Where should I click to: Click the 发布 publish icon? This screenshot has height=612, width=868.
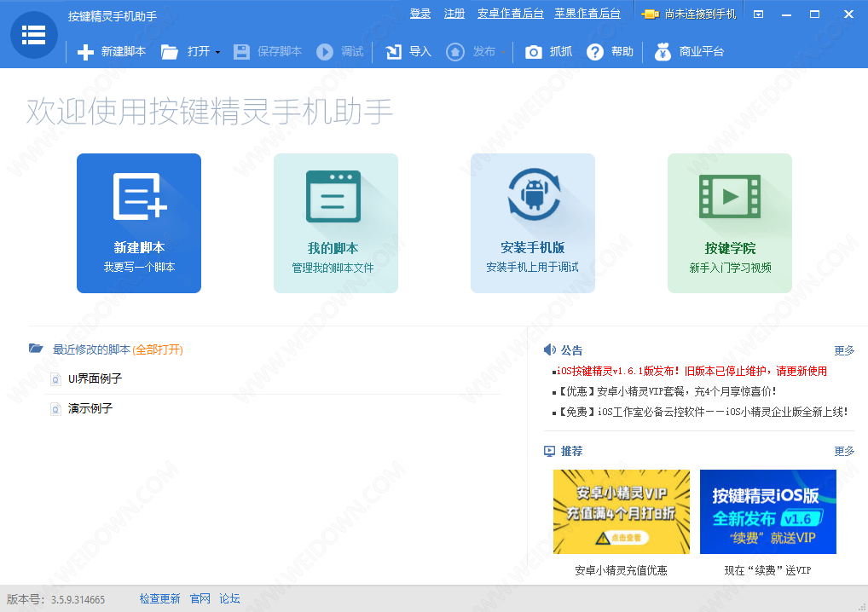455,52
